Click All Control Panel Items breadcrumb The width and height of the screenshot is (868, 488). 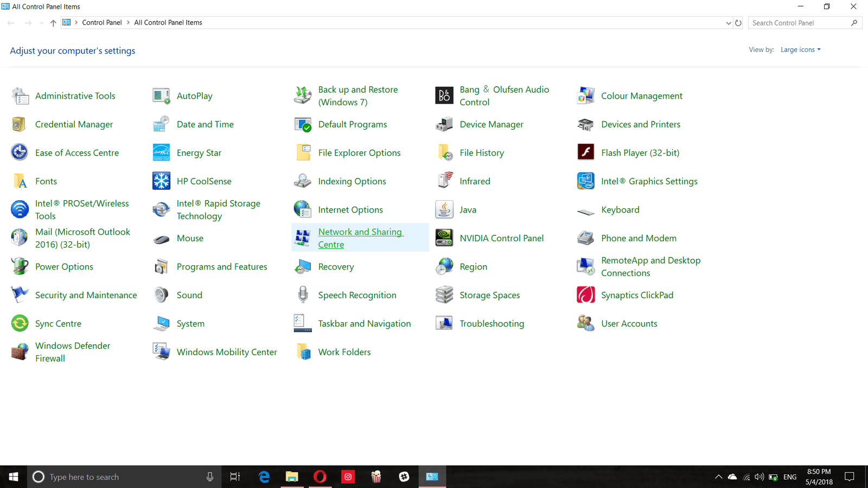click(168, 23)
